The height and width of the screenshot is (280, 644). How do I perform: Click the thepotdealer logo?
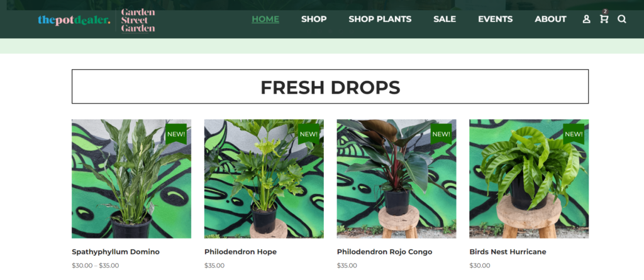(x=74, y=20)
